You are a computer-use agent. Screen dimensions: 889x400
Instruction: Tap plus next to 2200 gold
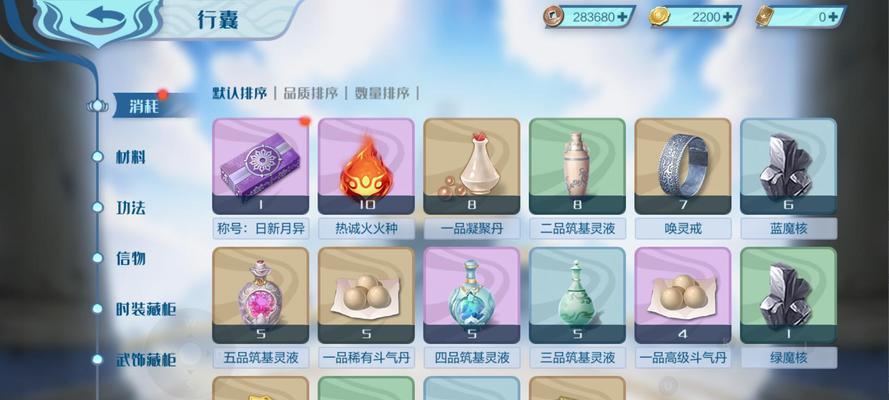tap(727, 17)
